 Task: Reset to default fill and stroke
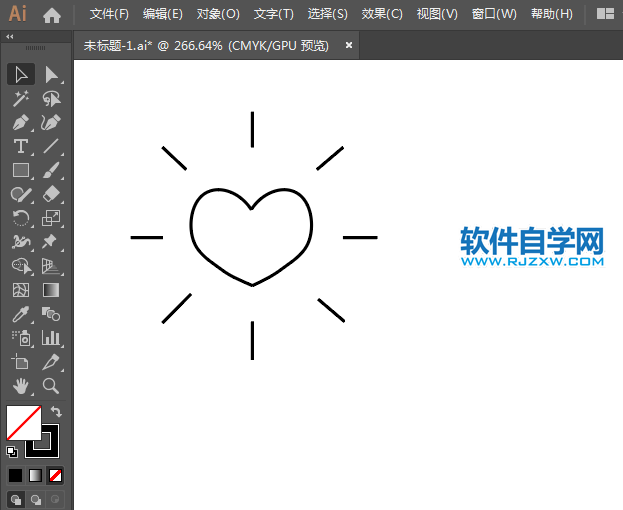[x=12, y=452]
